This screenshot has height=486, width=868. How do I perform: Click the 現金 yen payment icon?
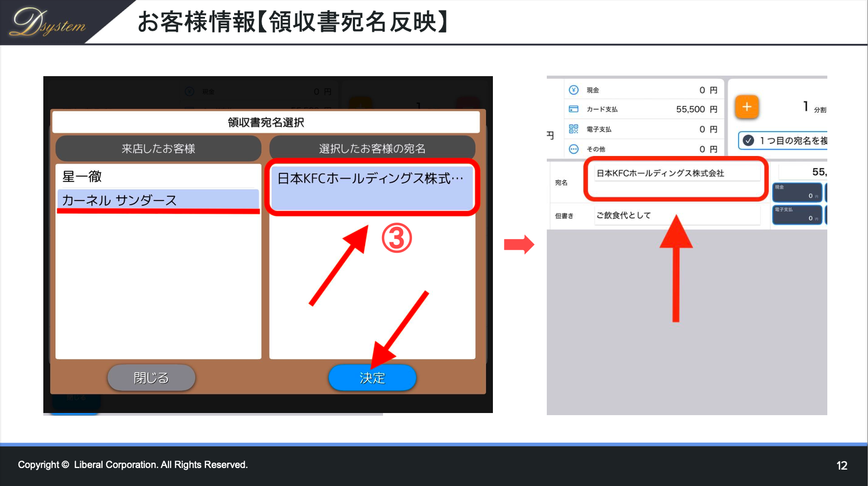coord(574,90)
